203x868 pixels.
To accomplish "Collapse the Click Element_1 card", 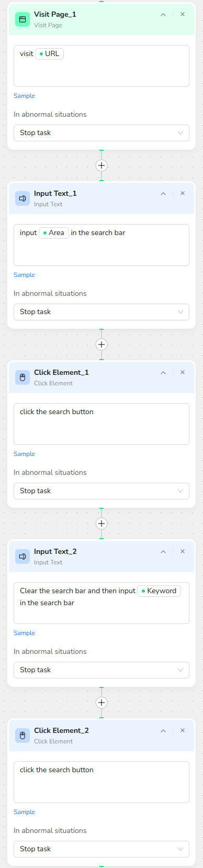I will point(163,373).
